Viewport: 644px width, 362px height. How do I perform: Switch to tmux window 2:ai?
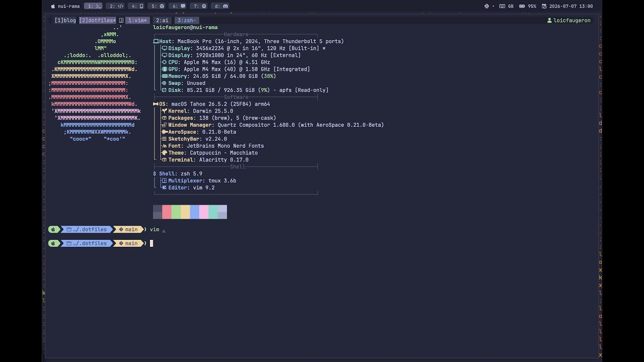(x=162, y=20)
